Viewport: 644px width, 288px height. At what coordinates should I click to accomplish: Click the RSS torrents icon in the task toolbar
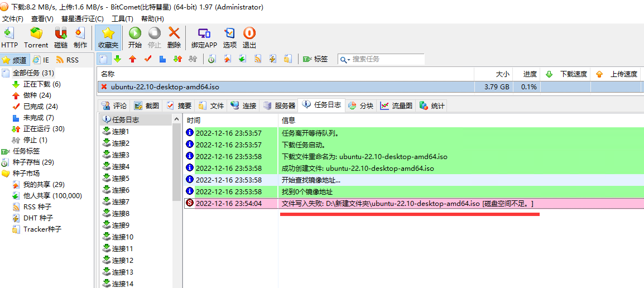pyautogui.click(x=257, y=59)
